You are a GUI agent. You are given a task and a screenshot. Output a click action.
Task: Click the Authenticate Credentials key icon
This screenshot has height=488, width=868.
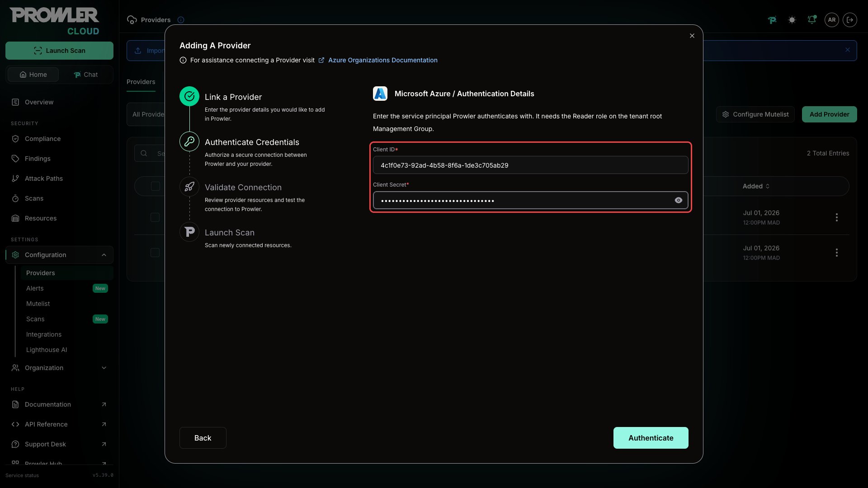tap(189, 141)
